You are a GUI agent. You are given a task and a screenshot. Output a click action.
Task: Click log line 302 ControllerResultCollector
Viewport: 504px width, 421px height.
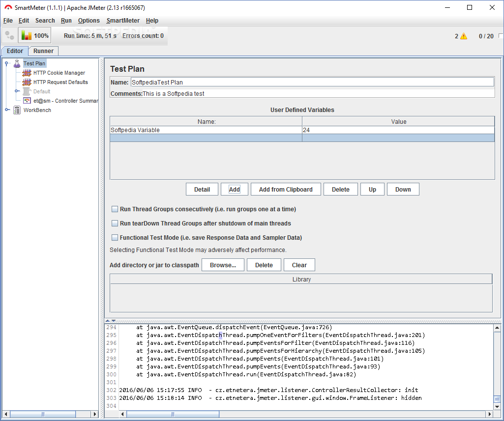coord(268,390)
